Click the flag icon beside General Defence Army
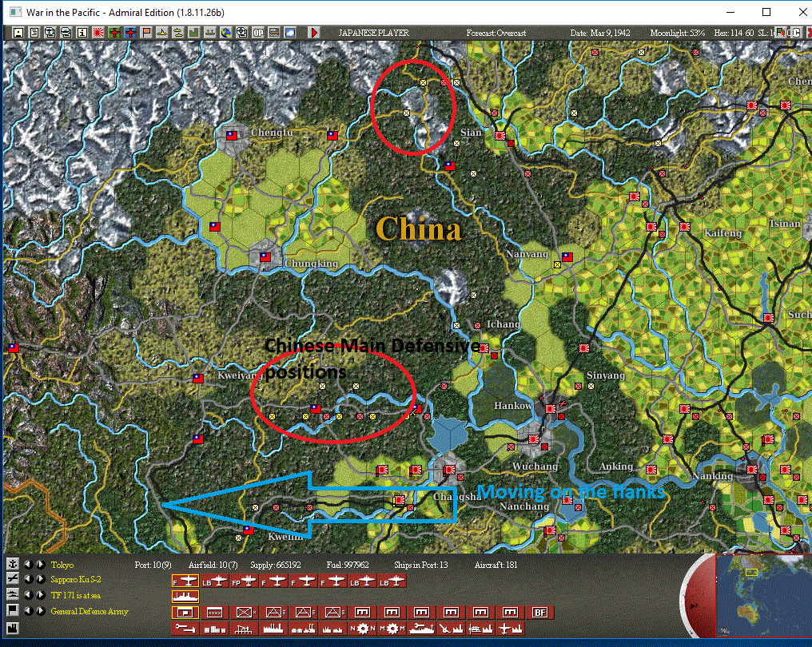 pyautogui.click(x=13, y=611)
